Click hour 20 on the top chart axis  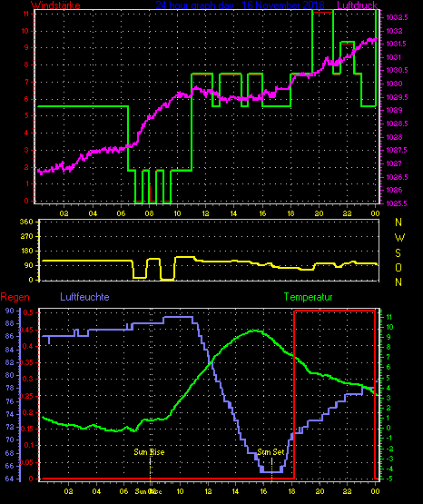(x=319, y=213)
